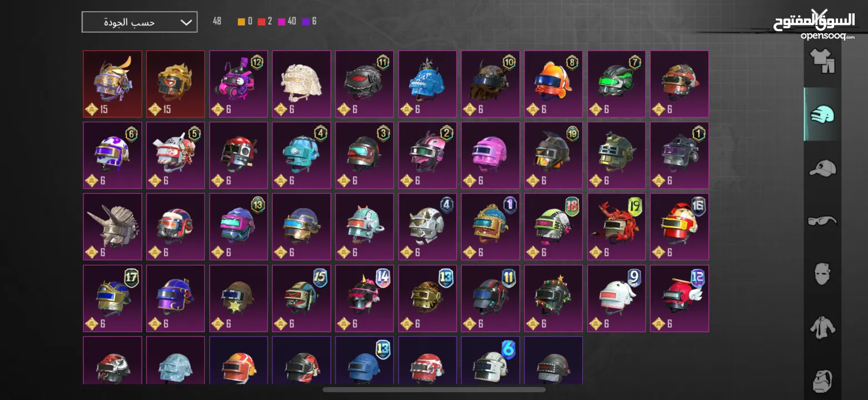Open the sunglasses category icon
Image resolution: width=868 pixels, height=400 pixels.
(x=822, y=221)
